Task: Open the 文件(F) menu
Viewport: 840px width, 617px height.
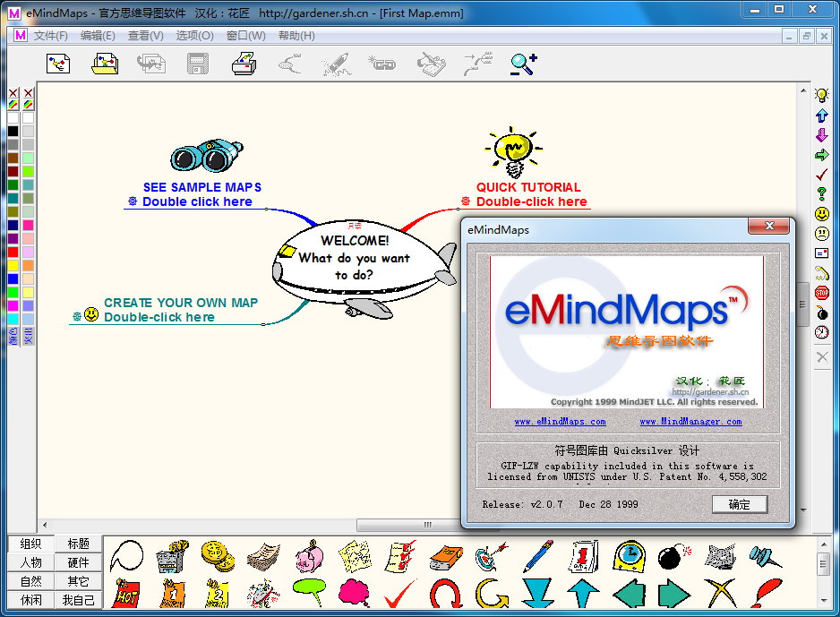Action: [x=51, y=36]
